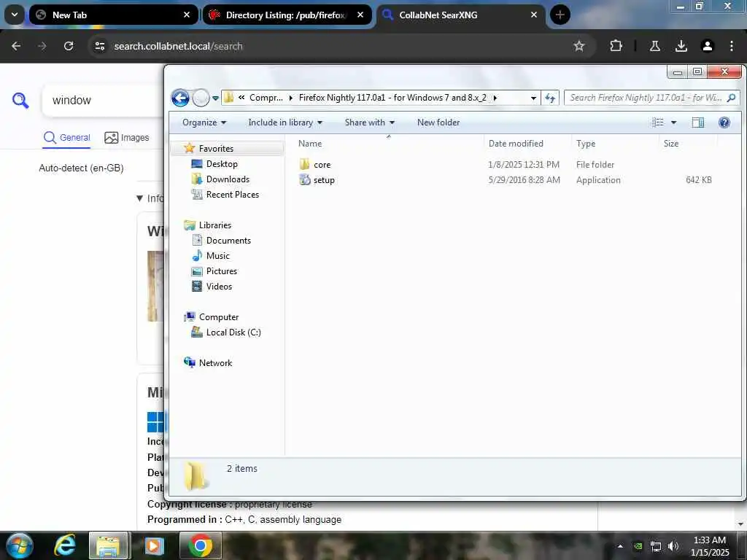Click the Explorer forward navigation arrow
747x560 pixels.
[201, 98]
